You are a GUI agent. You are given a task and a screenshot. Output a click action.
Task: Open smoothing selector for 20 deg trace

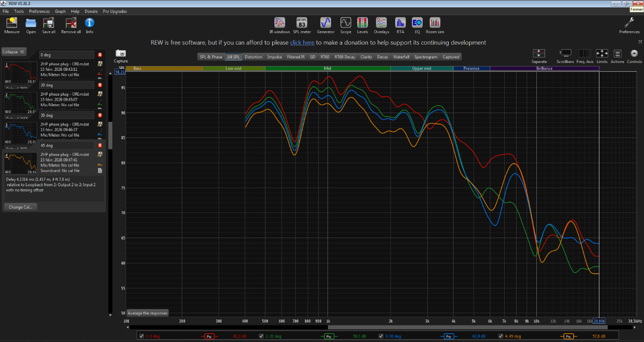click(x=329, y=336)
